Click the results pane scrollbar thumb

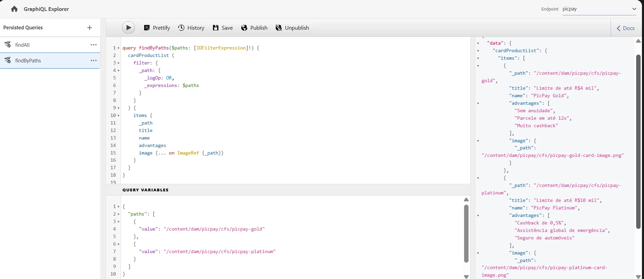pyautogui.click(x=639, y=142)
